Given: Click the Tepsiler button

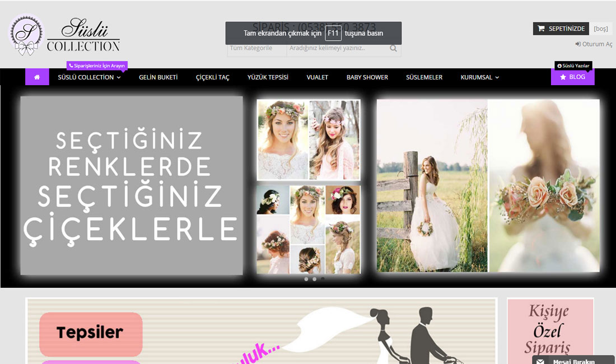Looking at the screenshot, I should (x=91, y=334).
